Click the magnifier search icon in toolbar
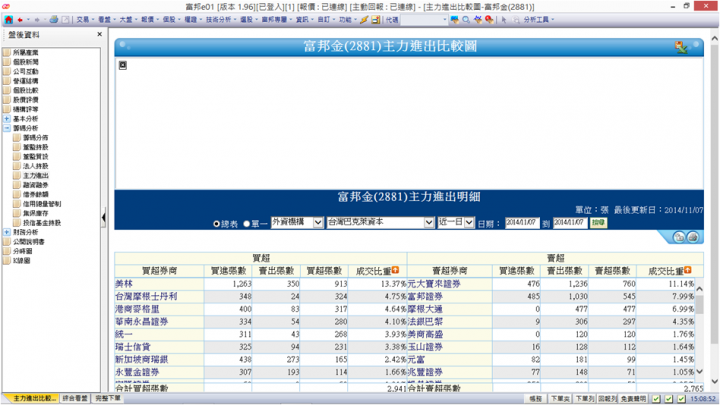The image size is (720, 405). pyautogui.click(x=466, y=20)
